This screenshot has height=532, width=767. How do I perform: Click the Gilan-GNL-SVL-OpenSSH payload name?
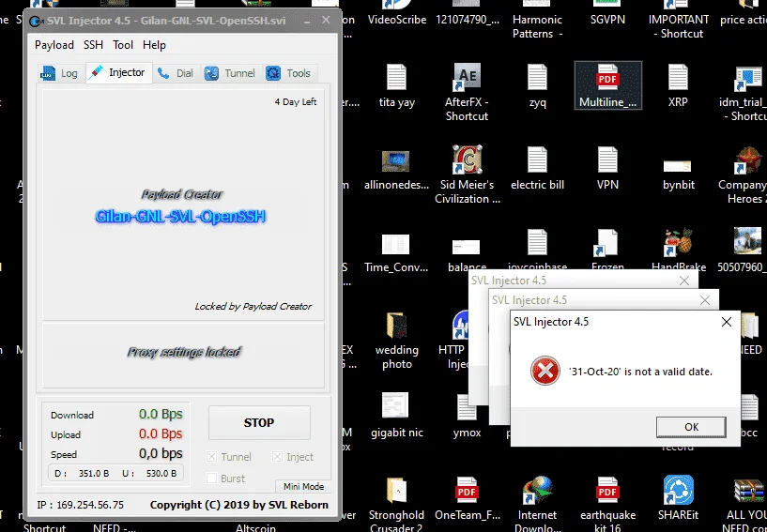coord(180,216)
